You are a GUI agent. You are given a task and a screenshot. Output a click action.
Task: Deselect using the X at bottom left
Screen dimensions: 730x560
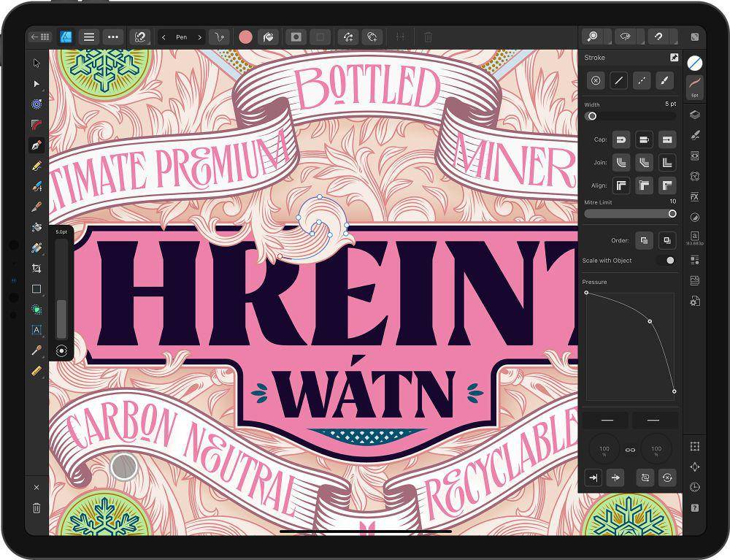(36, 488)
